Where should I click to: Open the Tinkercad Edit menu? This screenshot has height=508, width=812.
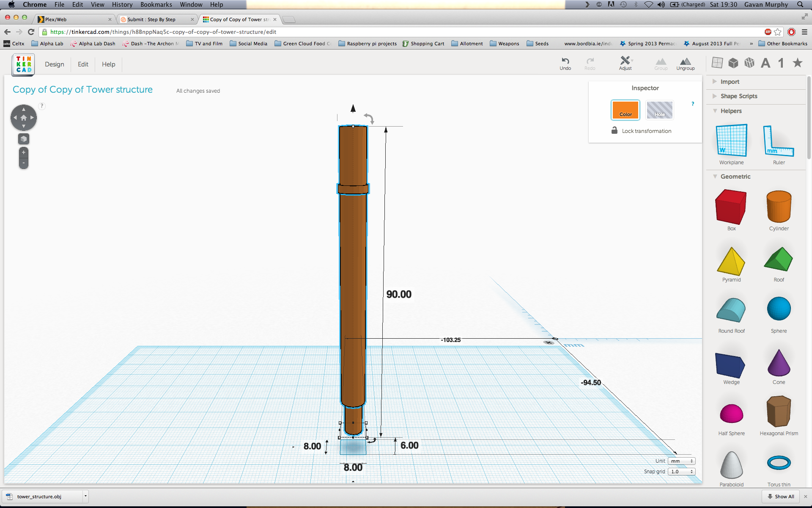click(83, 64)
